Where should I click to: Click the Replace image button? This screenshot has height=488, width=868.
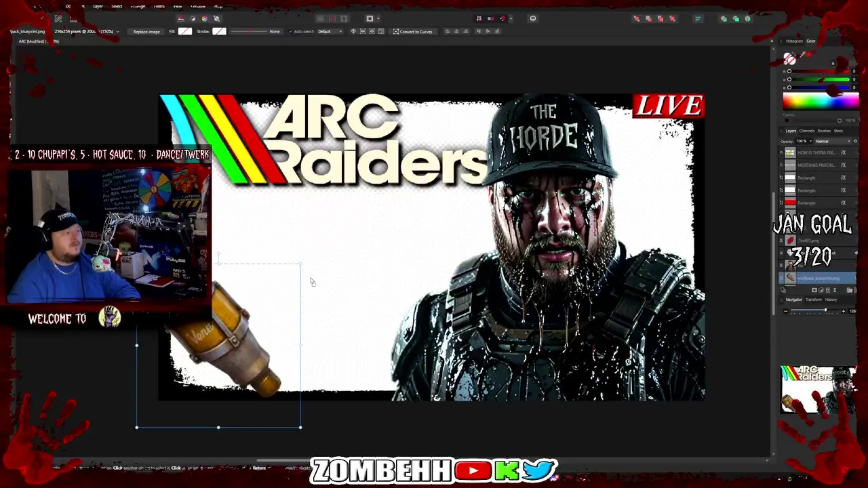tap(146, 32)
